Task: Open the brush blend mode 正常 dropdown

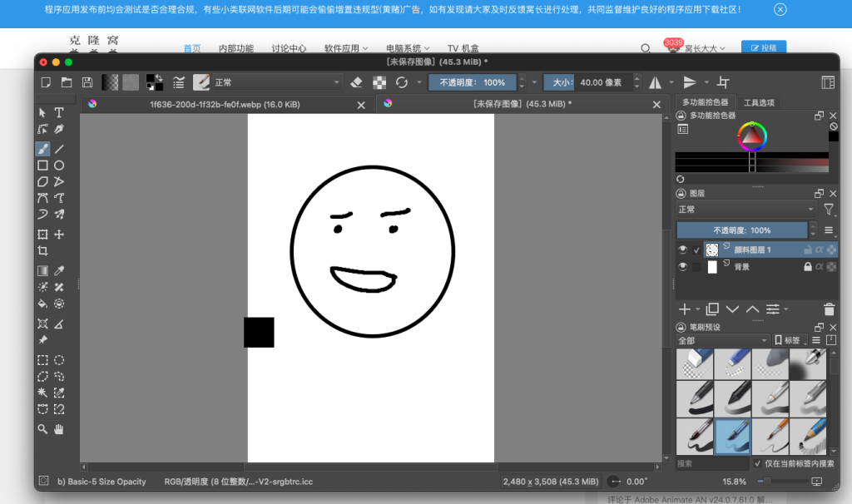Action: point(277,82)
